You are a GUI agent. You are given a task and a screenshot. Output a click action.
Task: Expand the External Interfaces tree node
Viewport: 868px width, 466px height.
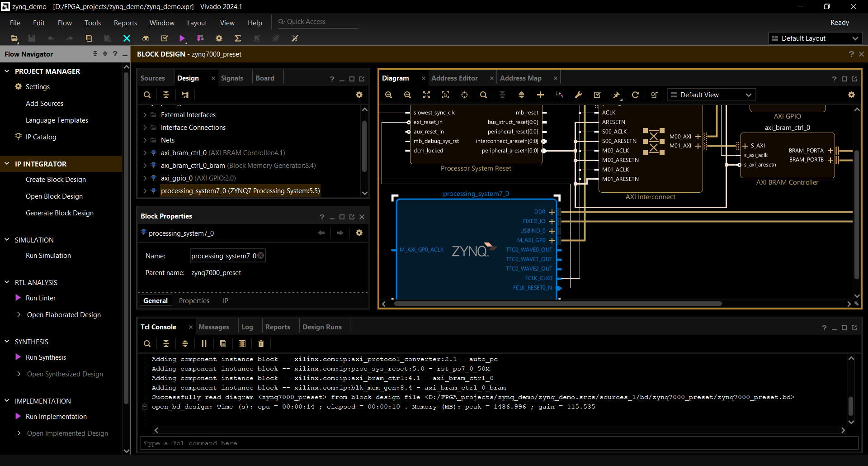145,115
